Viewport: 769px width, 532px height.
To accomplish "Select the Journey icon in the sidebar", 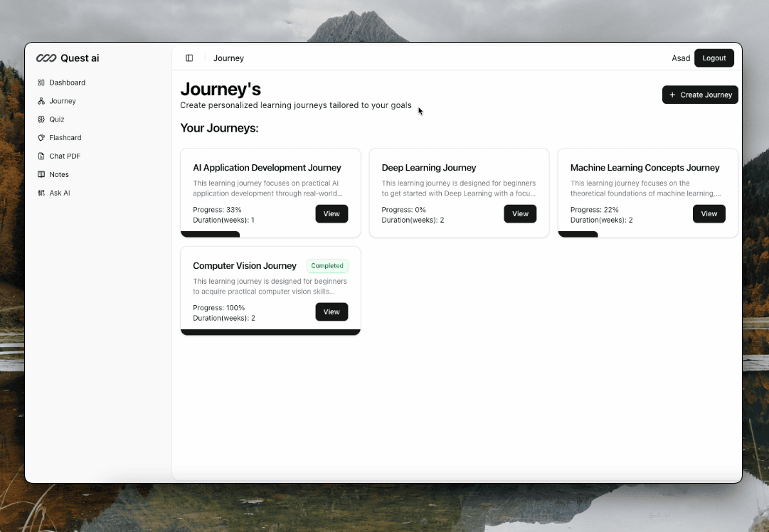I will (x=41, y=100).
